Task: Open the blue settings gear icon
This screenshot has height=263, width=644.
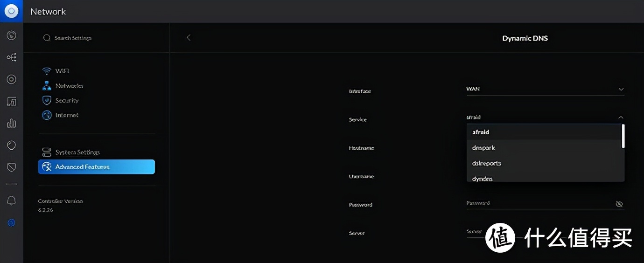Action: coord(12,223)
